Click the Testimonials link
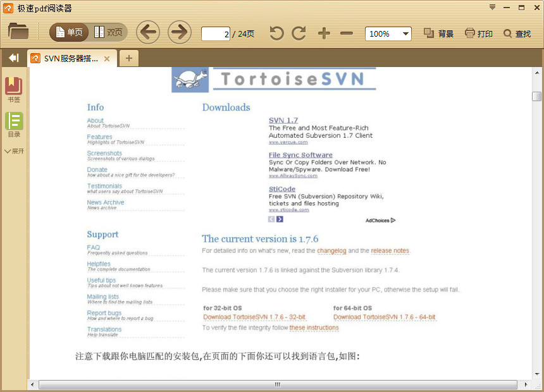Screen dimensions: 544x392 (104, 186)
